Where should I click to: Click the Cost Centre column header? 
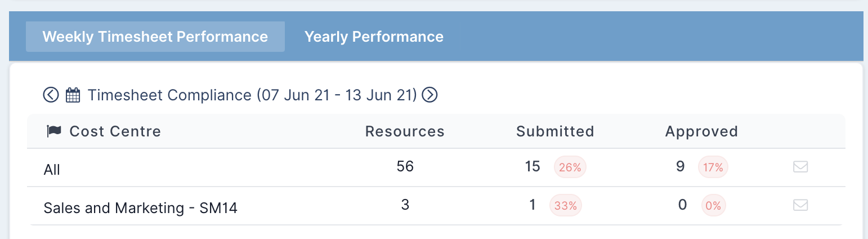tap(115, 131)
